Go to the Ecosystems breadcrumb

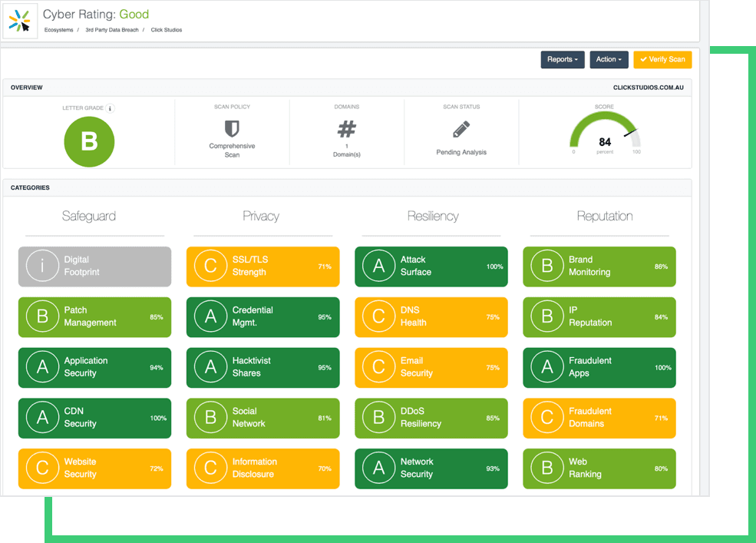pos(58,30)
